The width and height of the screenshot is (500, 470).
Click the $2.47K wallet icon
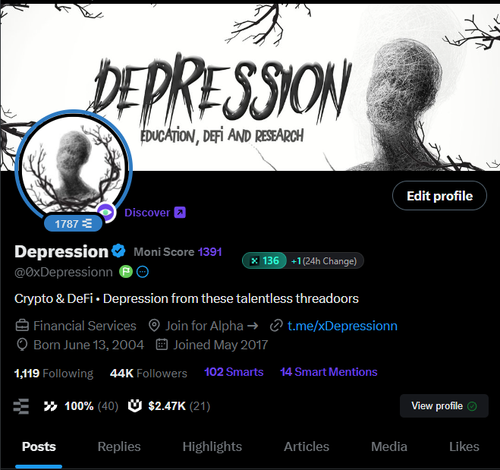pyautogui.click(x=135, y=406)
